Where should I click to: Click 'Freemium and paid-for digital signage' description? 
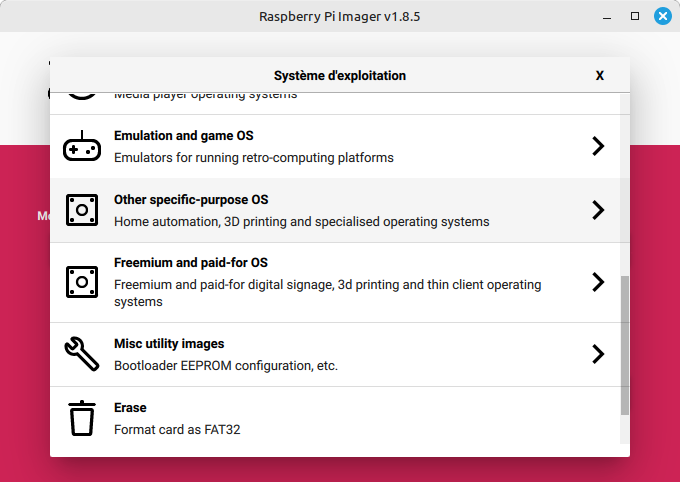(x=327, y=293)
